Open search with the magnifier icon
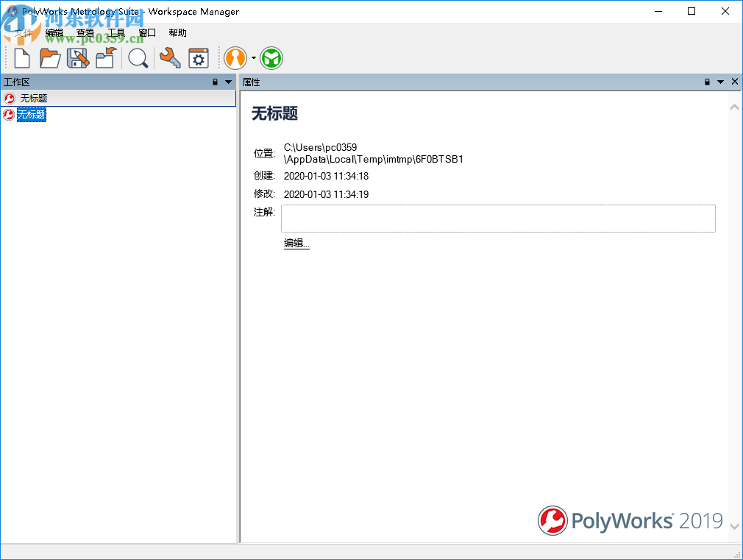 click(x=138, y=58)
